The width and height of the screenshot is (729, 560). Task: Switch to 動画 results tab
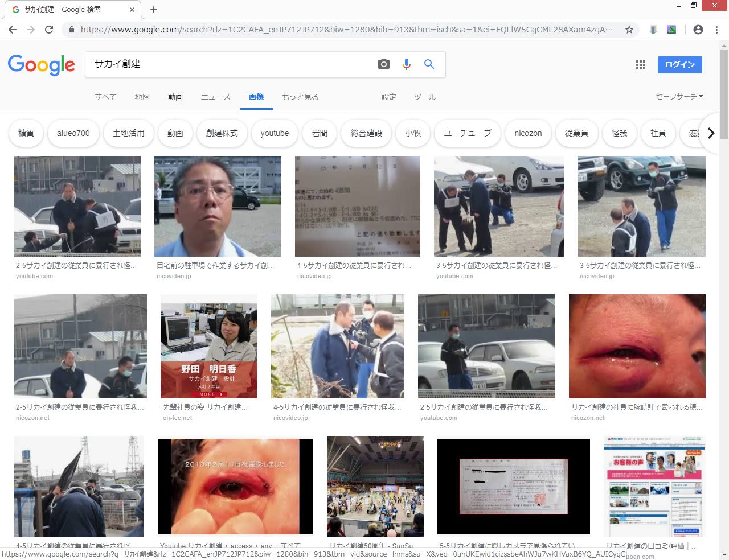[175, 97]
